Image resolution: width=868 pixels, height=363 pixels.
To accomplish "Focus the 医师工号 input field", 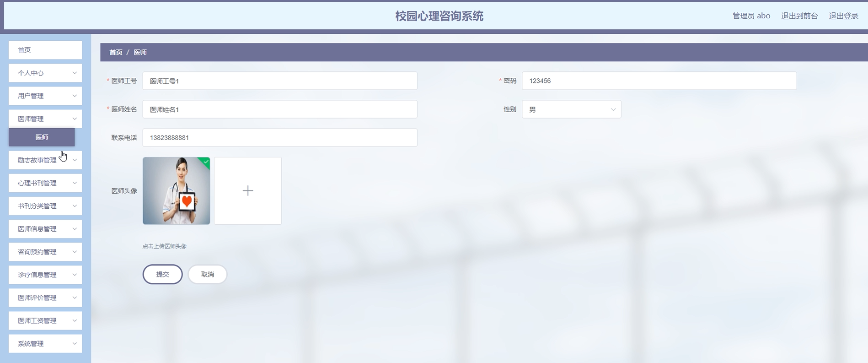I will (x=280, y=81).
